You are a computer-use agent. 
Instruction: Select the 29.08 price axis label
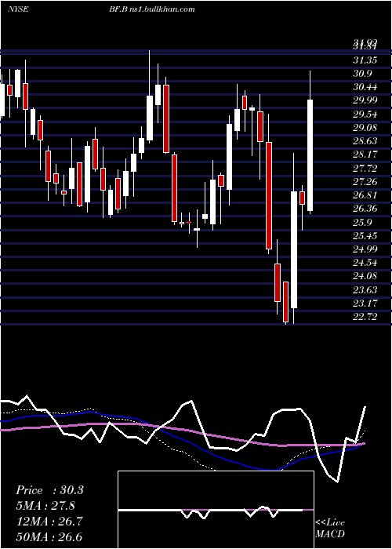click(365, 127)
